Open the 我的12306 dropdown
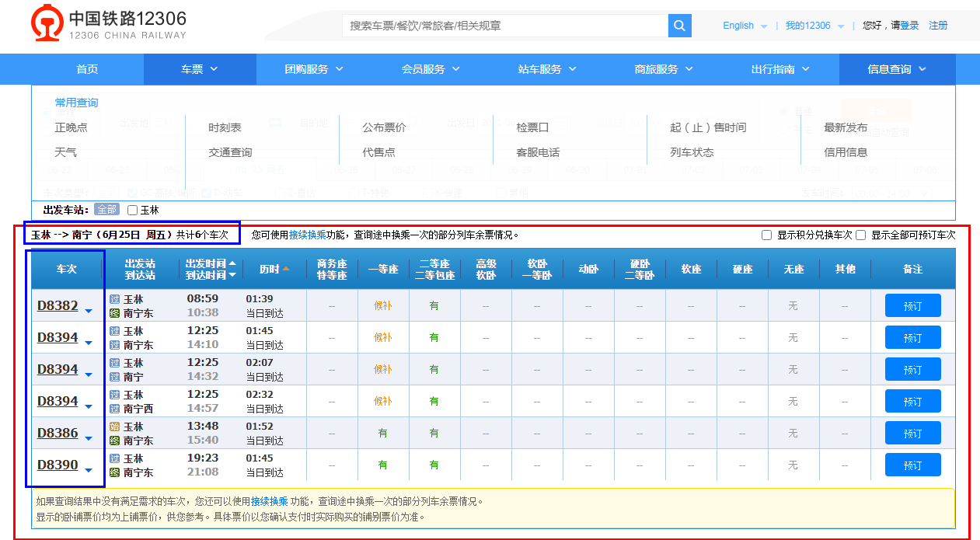 tap(814, 26)
